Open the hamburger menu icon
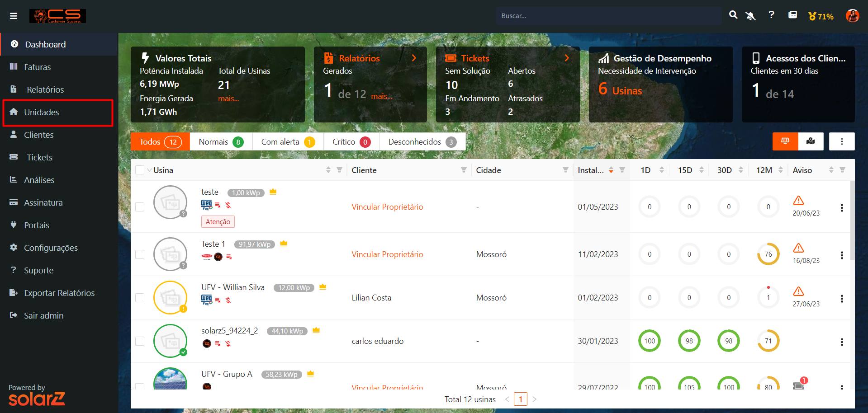The width and height of the screenshot is (868, 413). (x=14, y=16)
